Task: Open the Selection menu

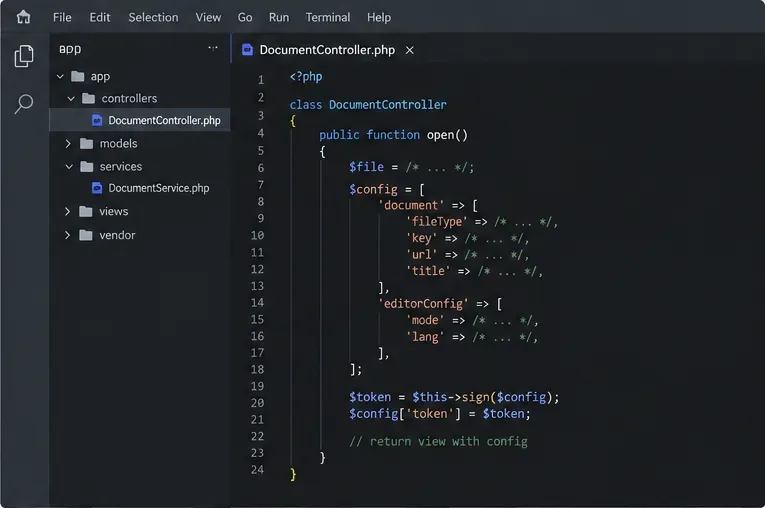Action: 153,18
